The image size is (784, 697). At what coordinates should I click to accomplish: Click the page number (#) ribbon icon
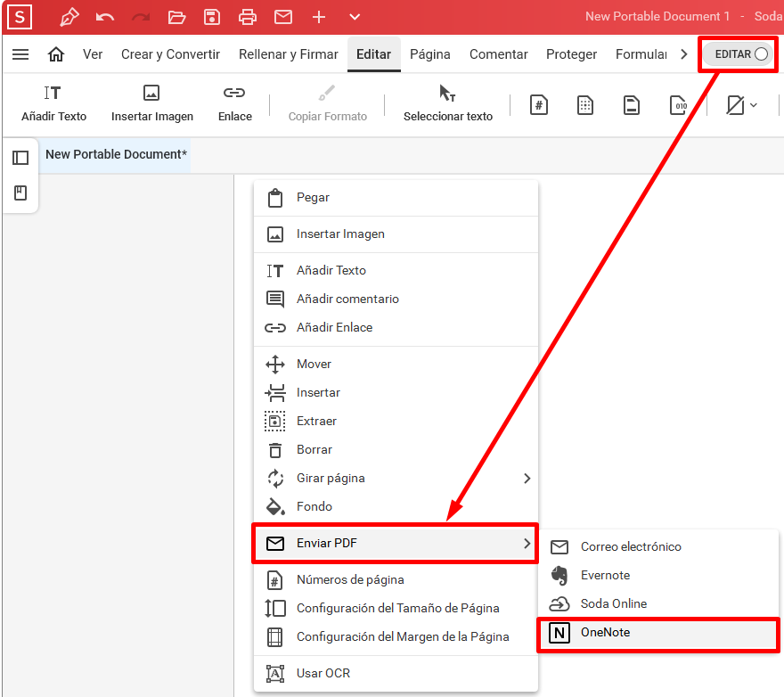[x=538, y=105]
